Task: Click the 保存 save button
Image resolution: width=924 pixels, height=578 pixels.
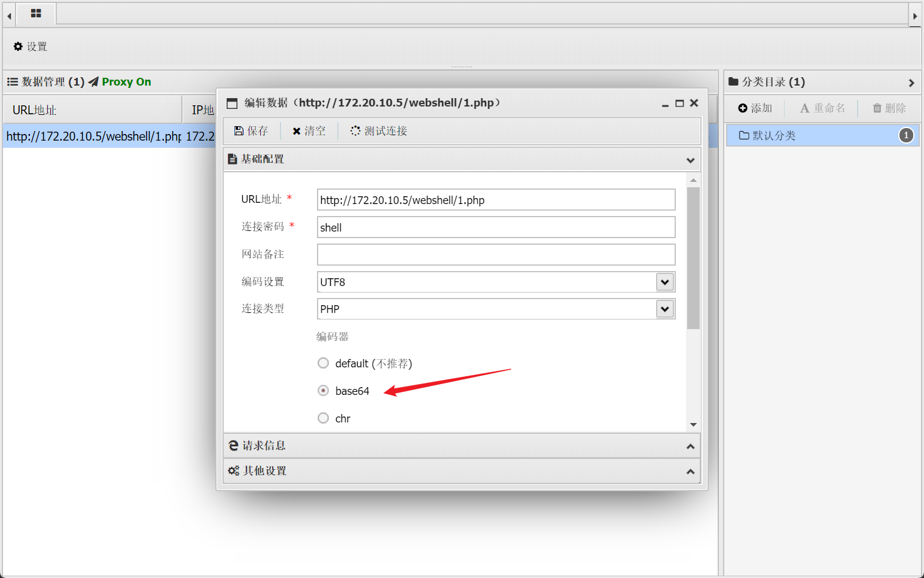Action: click(251, 131)
